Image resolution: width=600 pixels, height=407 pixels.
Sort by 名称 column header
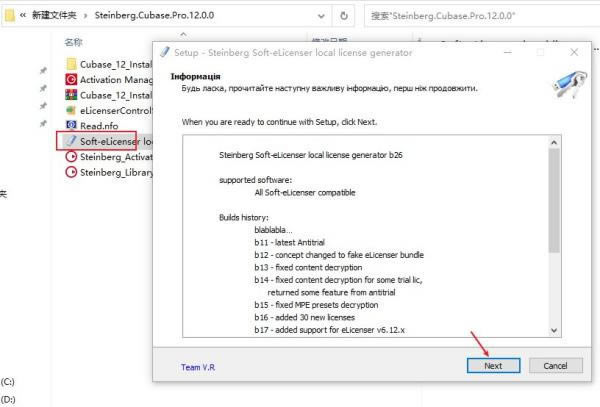pos(73,42)
